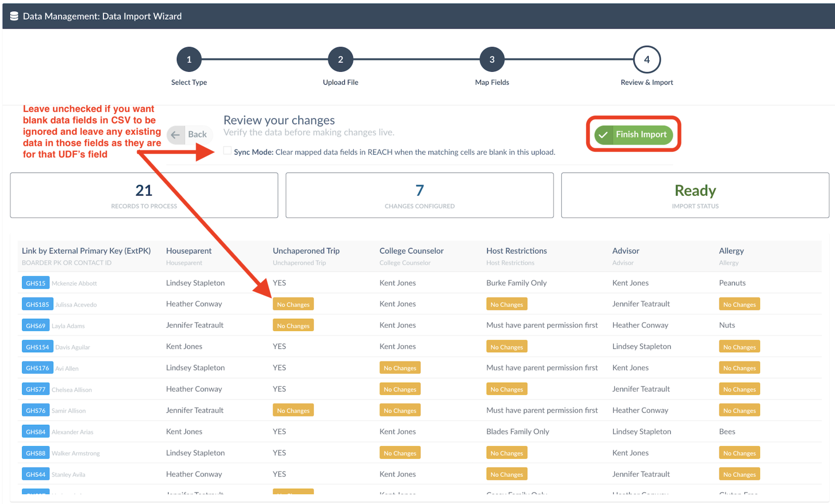This screenshot has width=835, height=504.
Task: Open the GHS88 Walker Armstrong record badge
Action: click(x=35, y=453)
